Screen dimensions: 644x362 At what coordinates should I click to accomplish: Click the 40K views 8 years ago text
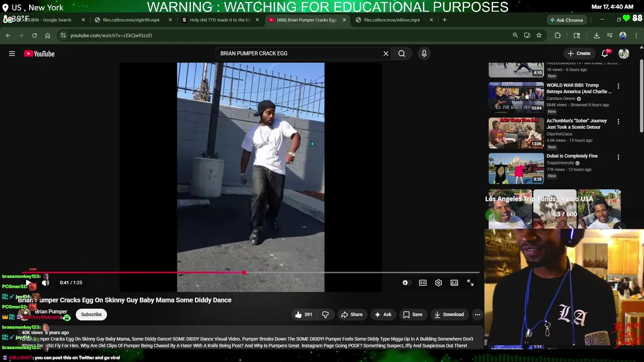[x=45, y=332]
